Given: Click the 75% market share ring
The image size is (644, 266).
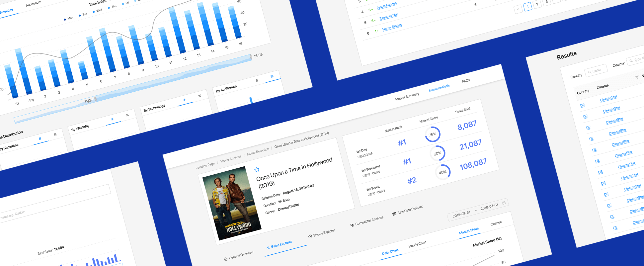Looking at the screenshot, I should [433, 134].
